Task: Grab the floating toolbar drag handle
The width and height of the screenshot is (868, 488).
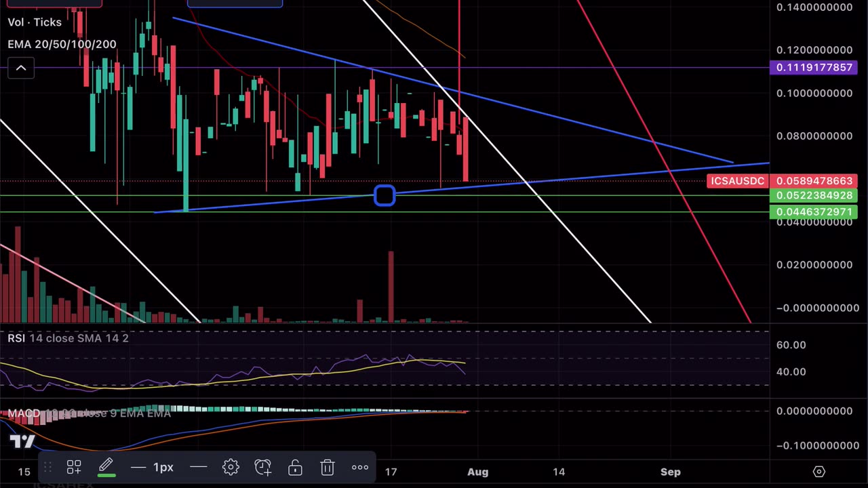Action: [47, 467]
